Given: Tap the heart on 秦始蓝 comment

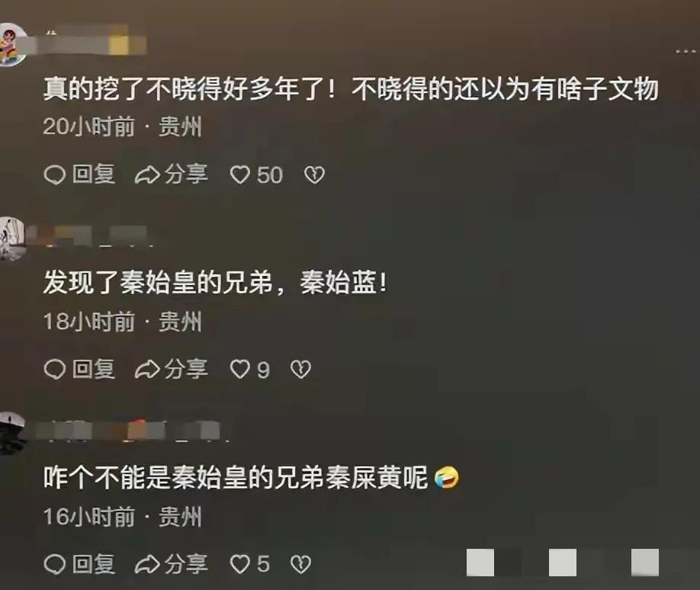Looking at the screenshot, I should point(239,370).
